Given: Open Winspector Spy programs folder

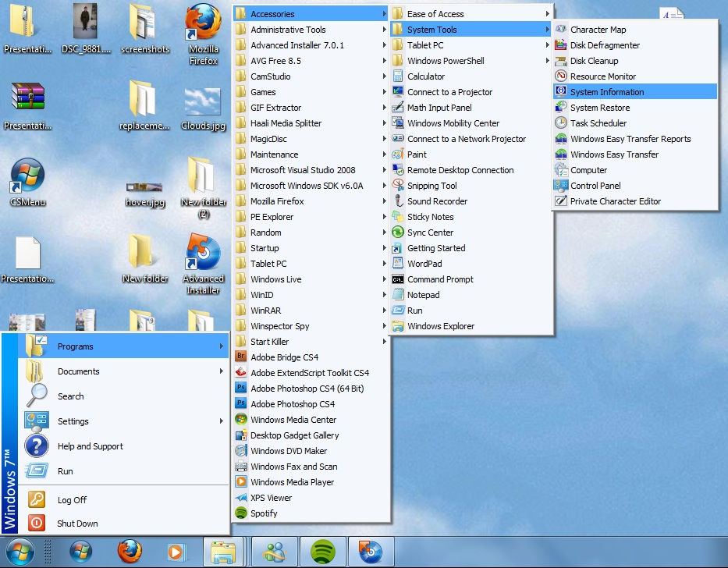Looking at the screenshot, I should [311, 326].
